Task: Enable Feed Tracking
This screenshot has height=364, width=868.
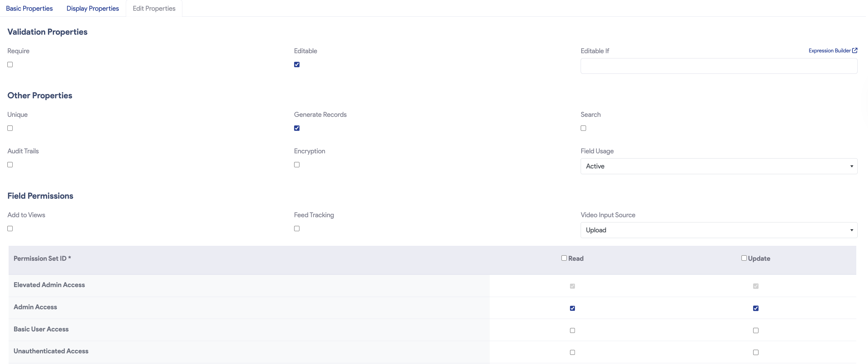Action: (296, 228)
